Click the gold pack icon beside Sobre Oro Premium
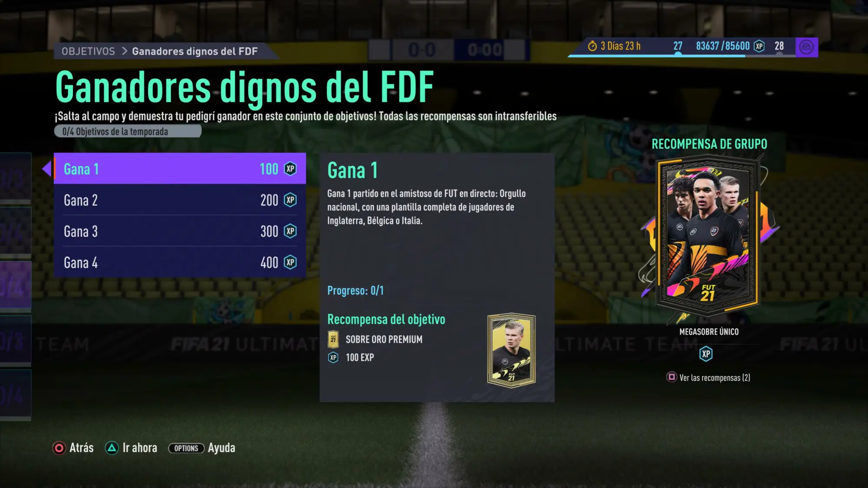The width and height of the screenshot is (868, 488). point(333,339)
